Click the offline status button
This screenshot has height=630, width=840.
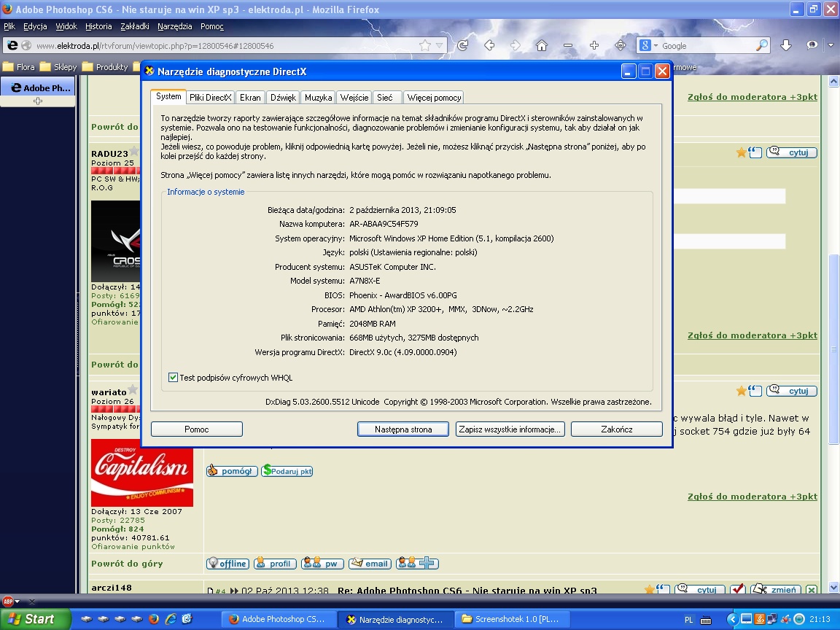click(227, 564)
